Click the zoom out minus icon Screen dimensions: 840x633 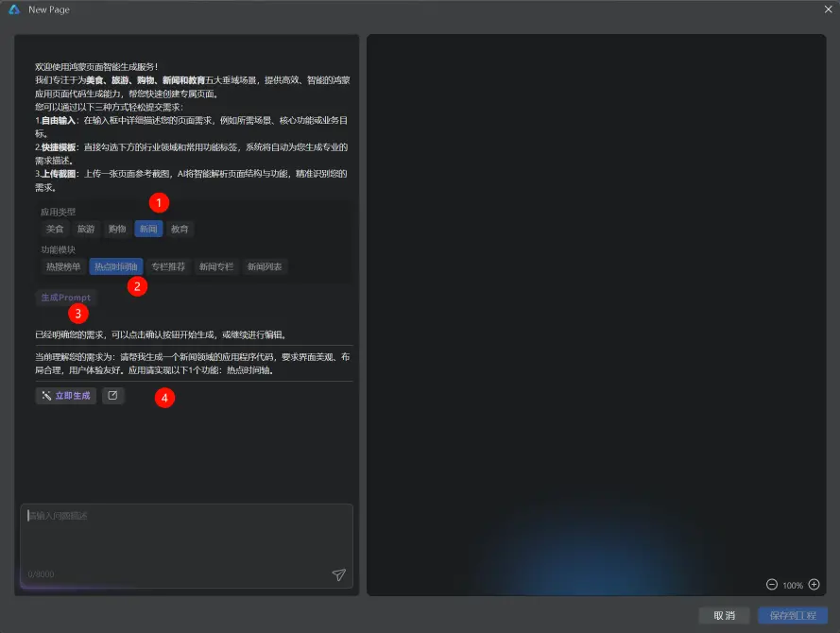click(770, 585)
